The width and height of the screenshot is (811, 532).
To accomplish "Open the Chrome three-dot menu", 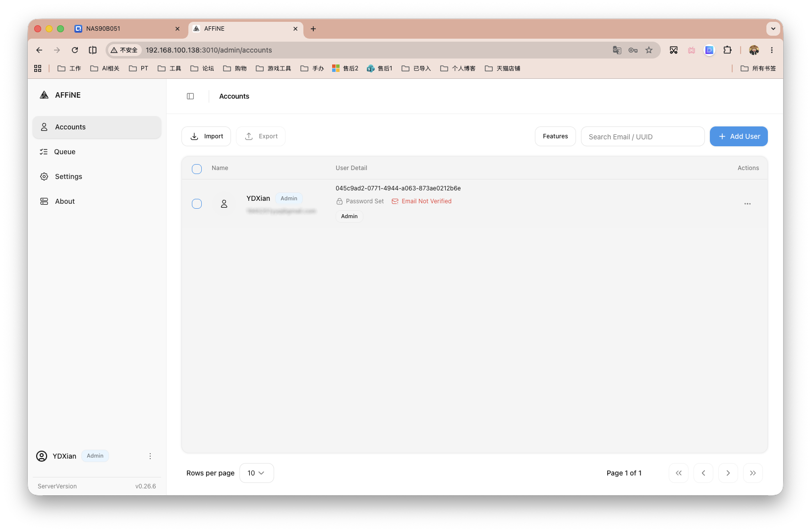I will 772,50.
